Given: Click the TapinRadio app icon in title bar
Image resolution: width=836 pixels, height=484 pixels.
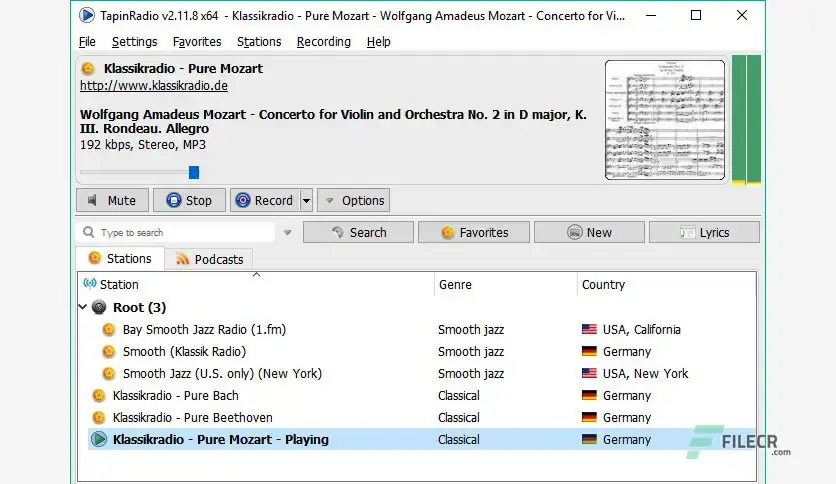Looking at the screenshot, I should (x=86, y=15).
